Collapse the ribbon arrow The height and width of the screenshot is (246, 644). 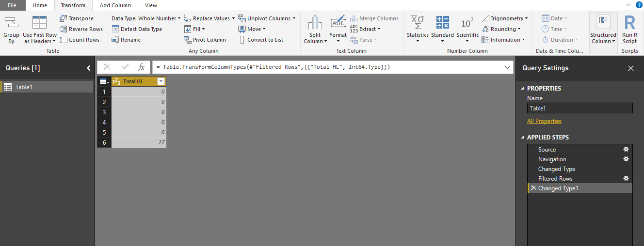click(628, 5)
